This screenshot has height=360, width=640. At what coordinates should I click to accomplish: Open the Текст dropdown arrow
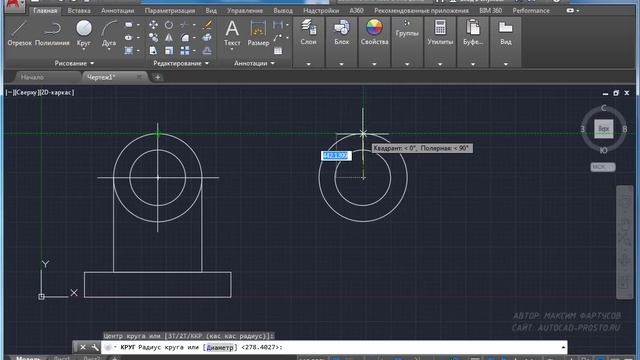click(232, 49)
